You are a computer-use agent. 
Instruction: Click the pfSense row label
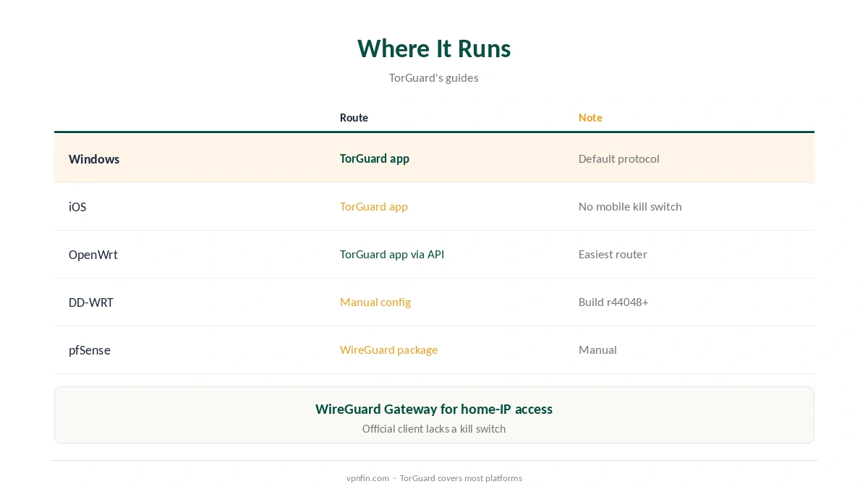(x=90, y=349)
